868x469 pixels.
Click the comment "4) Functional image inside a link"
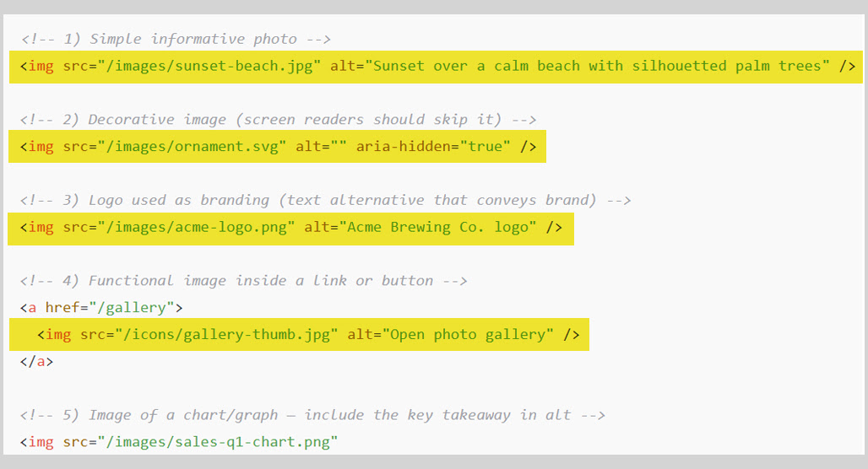click(x=243, y=281)
